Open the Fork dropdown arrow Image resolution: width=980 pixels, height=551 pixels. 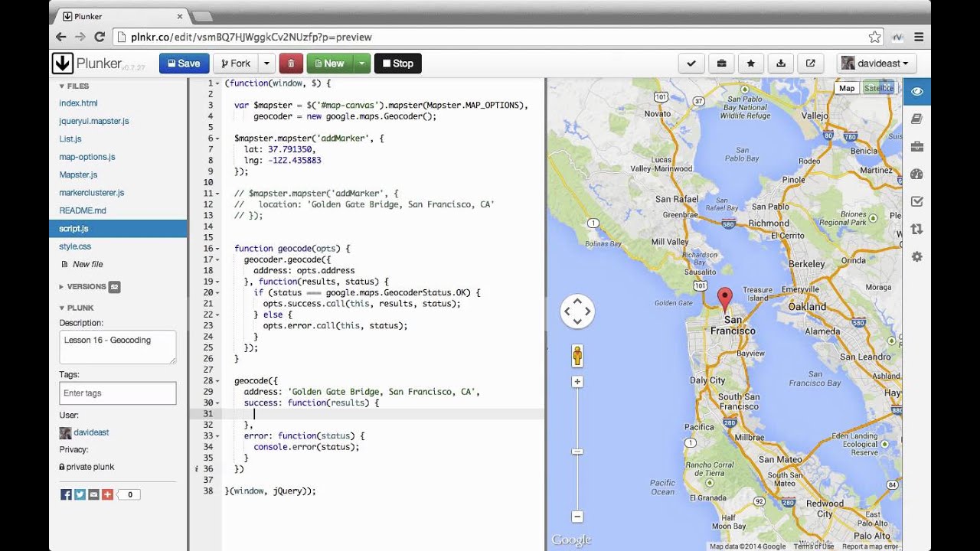point(266,64)
